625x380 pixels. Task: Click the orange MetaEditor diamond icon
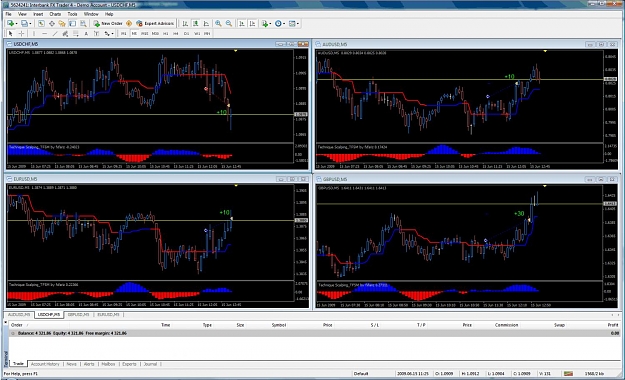(129, 24)
